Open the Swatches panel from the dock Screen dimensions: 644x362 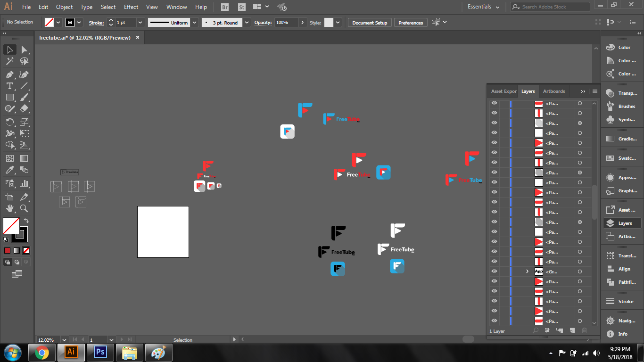611,158
